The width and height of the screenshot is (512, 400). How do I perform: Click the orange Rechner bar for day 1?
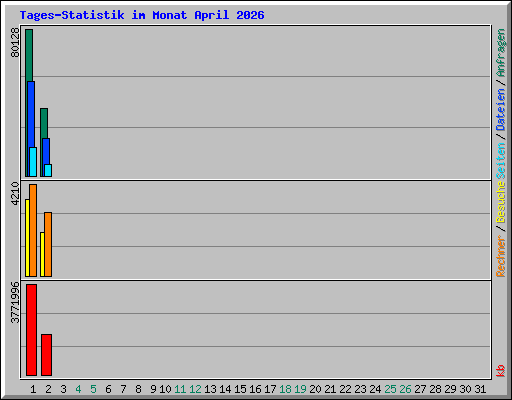(x=33, y=230)
